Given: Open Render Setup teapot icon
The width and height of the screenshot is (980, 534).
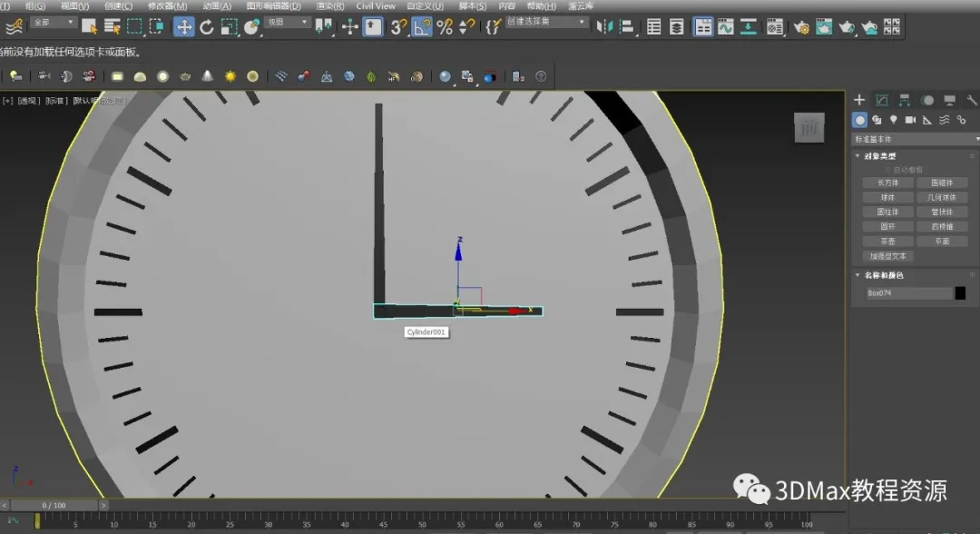Looking at the screenshot, I should coord(801,27).
